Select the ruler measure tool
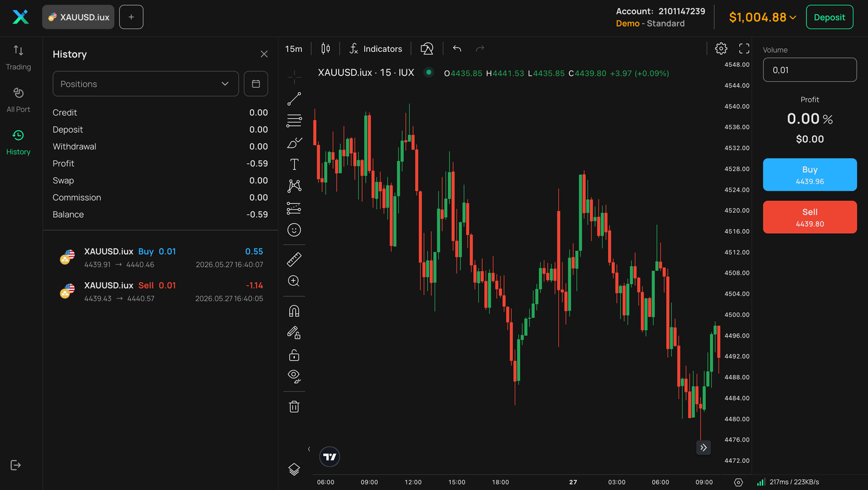868x490 pixels. point(294,260)
